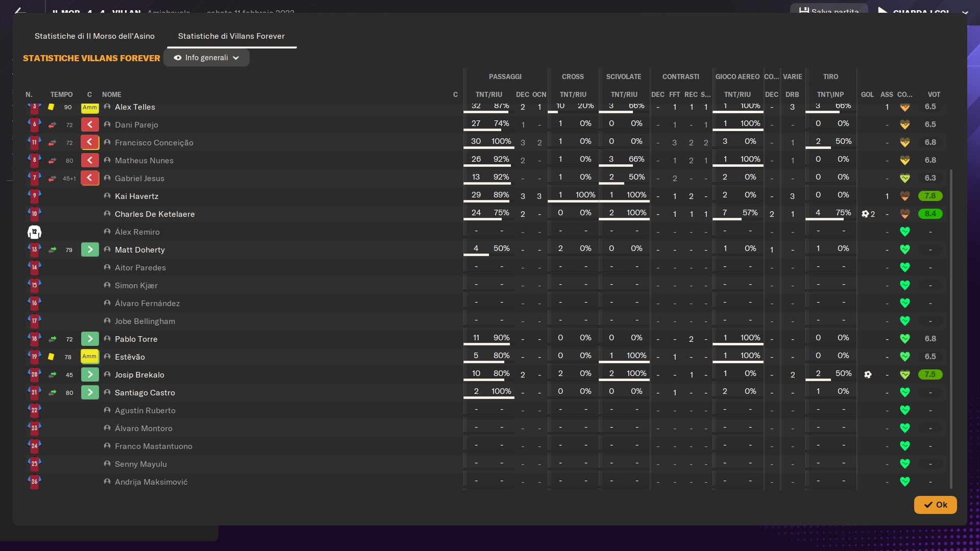Image resolution: width=980 pixels, height=551 pixels.
Task: Click the condition heart icon for Kai Havertz
Action: (904, 196)
